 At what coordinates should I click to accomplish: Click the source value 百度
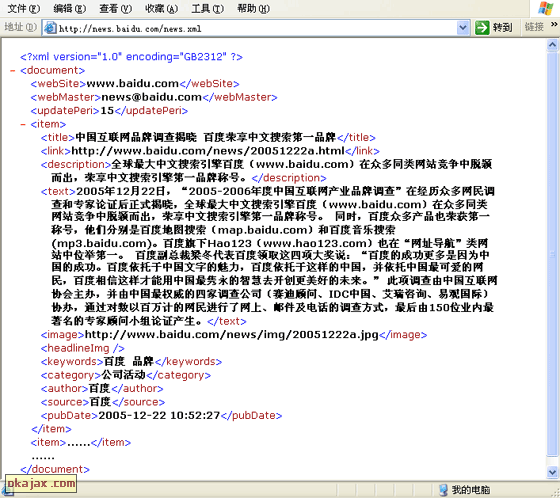100,402
